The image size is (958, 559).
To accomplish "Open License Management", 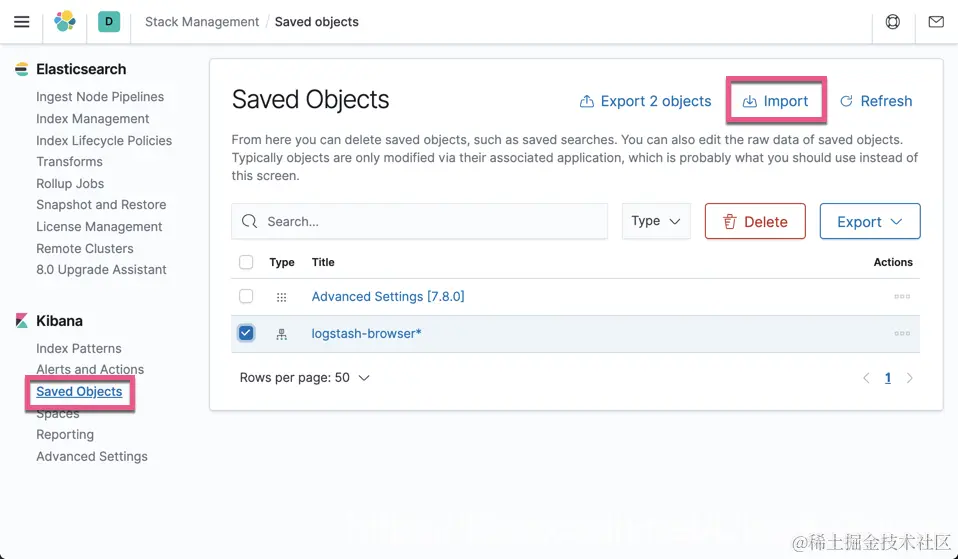I will click(x=99, y=227).
